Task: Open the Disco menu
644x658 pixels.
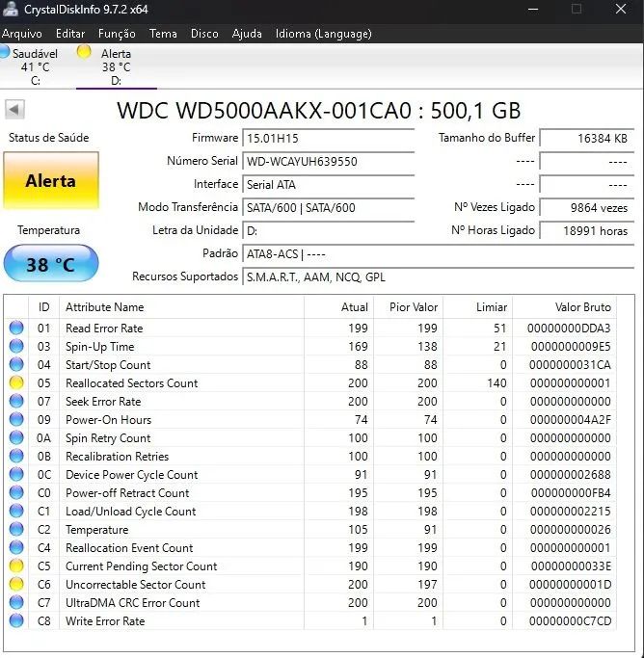Action: pyautogui.click(x=204, y=34)
